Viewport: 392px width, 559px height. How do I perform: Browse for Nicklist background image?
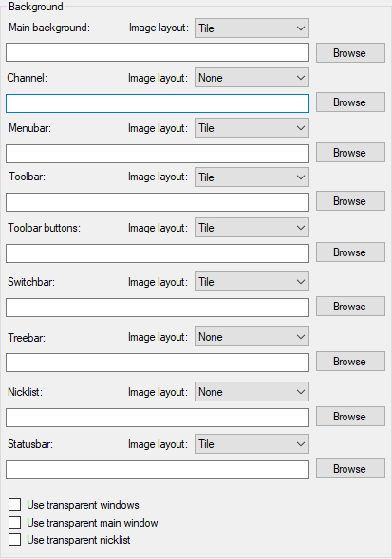[x=350, y=417]
